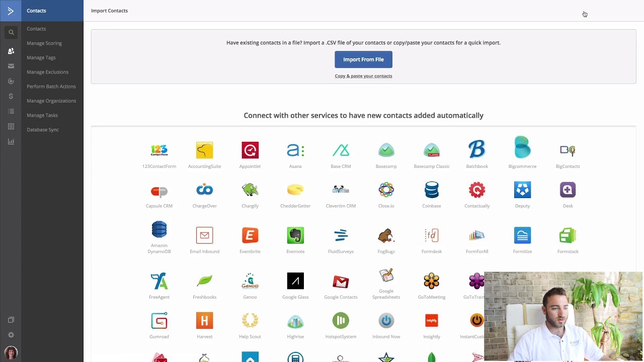
Task: Go to Manage Organizations
Action: [51, 101]
